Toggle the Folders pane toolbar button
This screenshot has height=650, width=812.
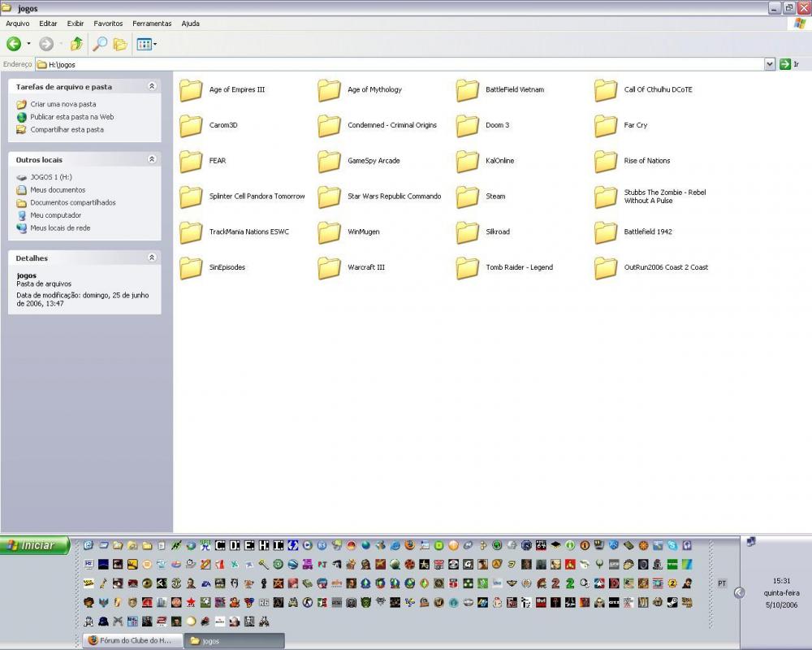click(120, 44)
